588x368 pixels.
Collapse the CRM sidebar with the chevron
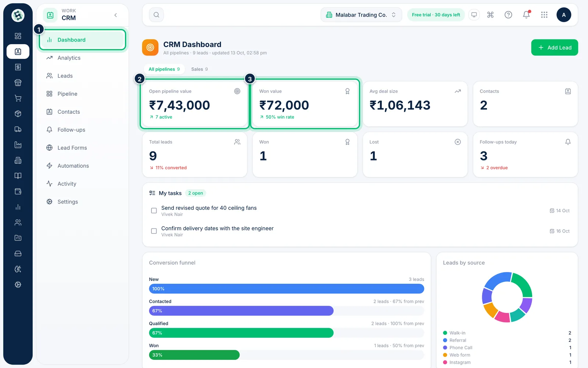[116, 15]
